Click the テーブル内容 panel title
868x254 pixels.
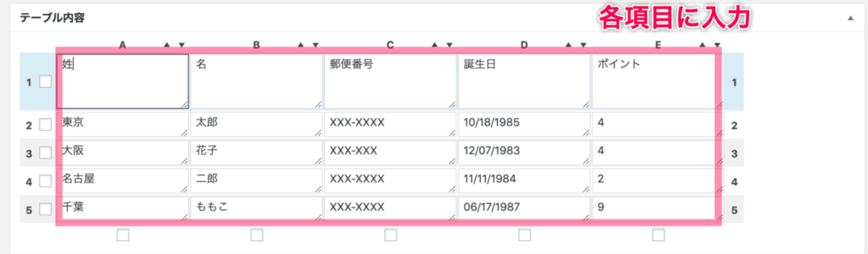(x=51, y=18)
